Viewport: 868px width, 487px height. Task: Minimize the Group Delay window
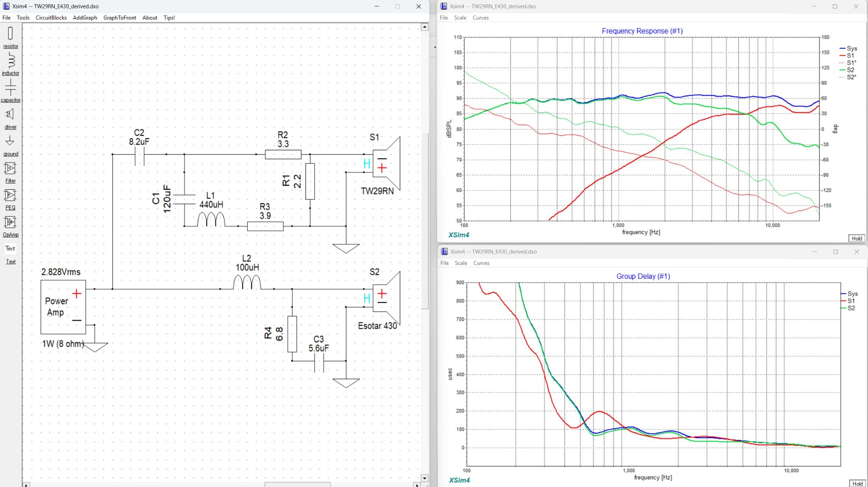click(x=815, y=252)
